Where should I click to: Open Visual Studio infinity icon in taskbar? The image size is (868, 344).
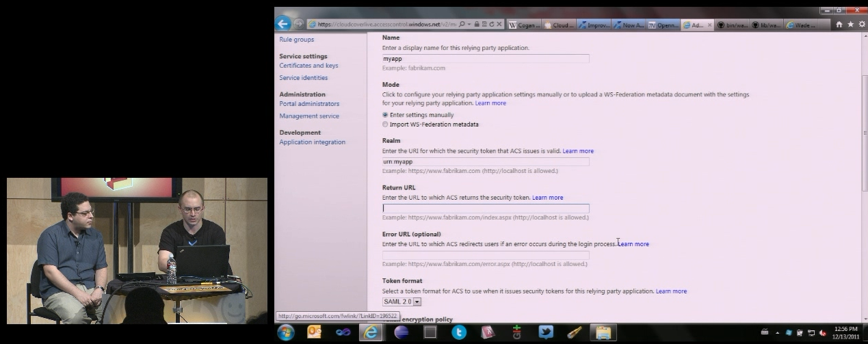pyautogui.click(x=343, y=332)
